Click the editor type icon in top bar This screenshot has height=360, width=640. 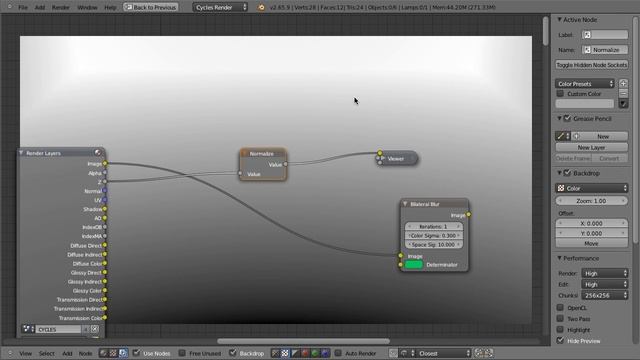(9, 7)
